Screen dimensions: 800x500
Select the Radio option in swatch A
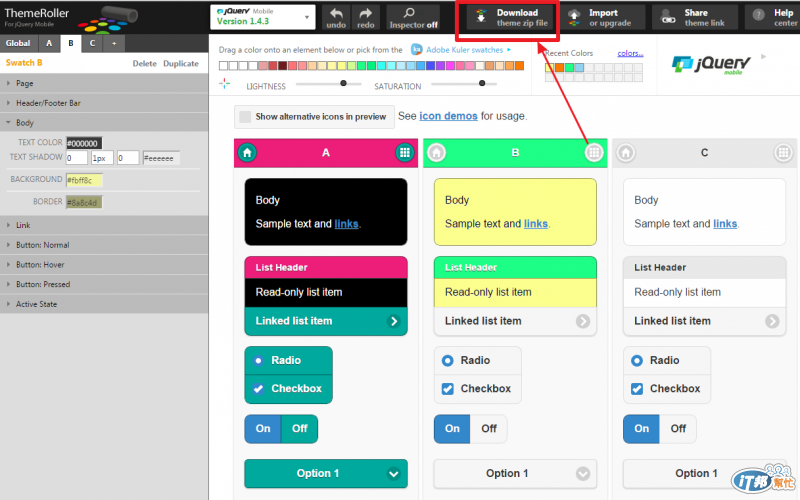288,360
